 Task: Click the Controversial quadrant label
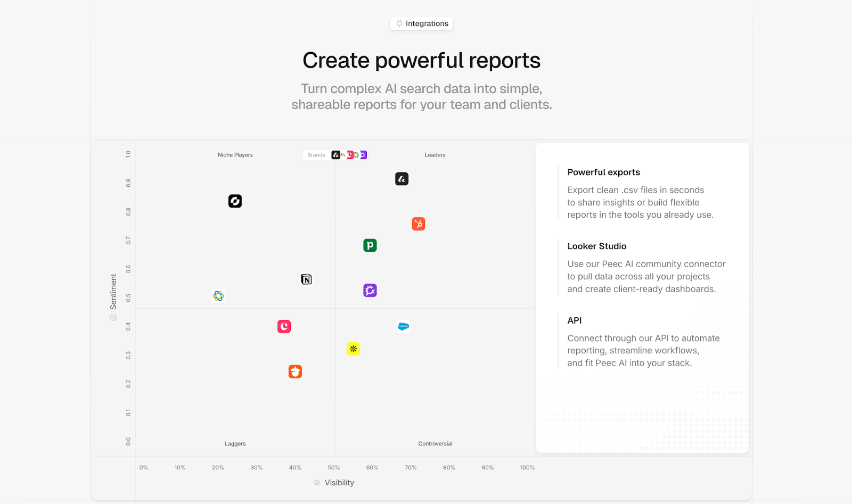click(435, 444)
